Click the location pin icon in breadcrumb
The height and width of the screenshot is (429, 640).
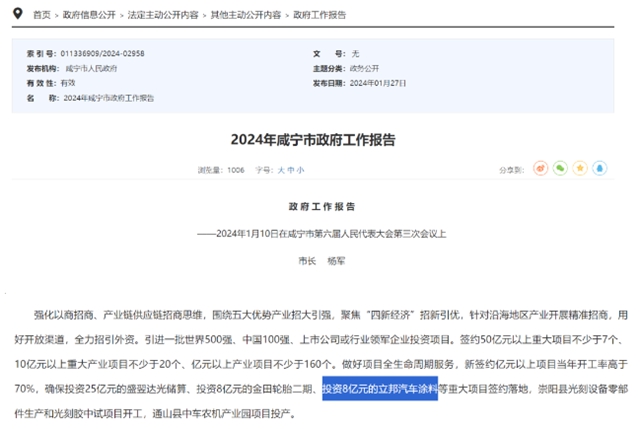(18, 14)
